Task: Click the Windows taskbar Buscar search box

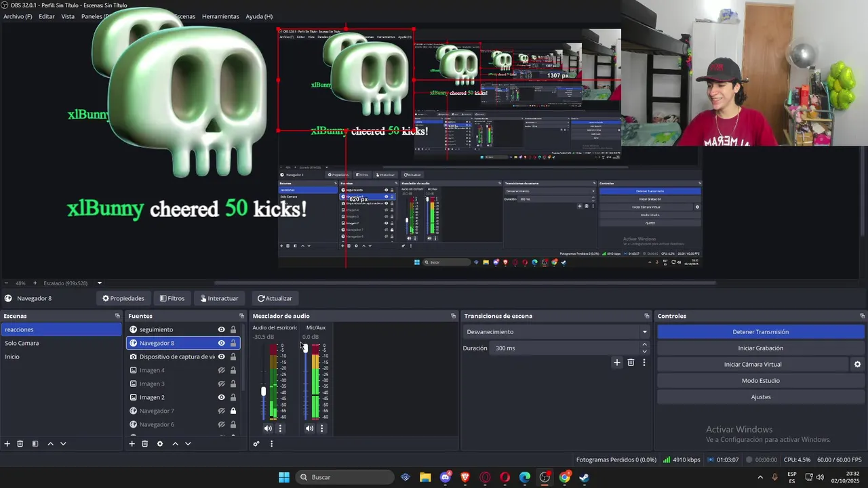Action: pos(345,477)
